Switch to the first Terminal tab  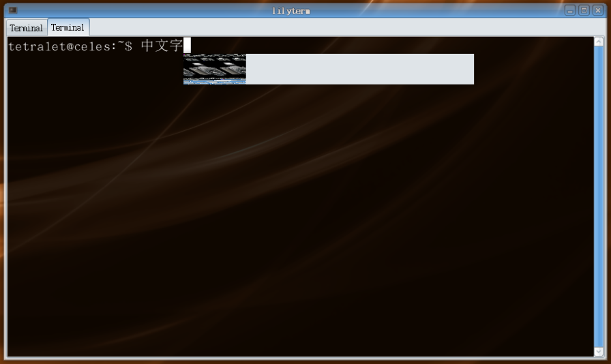point(27,28)
